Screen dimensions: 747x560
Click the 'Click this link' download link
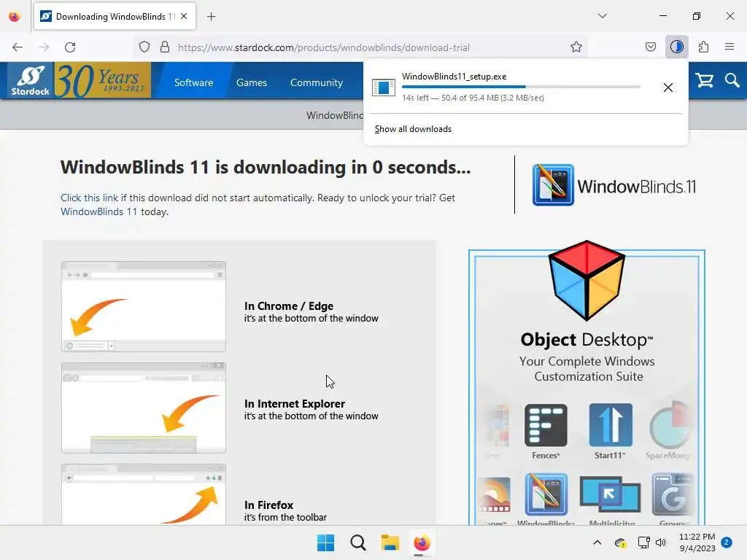tap(90, 198)
